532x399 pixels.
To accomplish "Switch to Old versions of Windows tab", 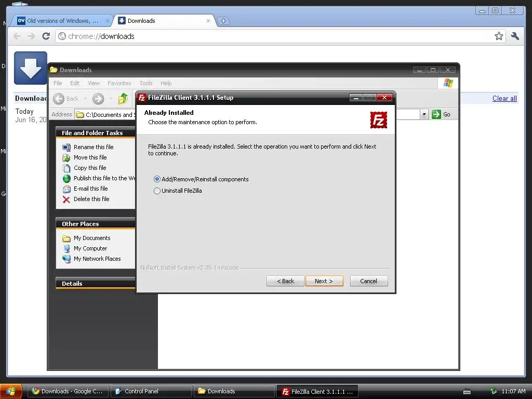I will [x=63, y=21].
